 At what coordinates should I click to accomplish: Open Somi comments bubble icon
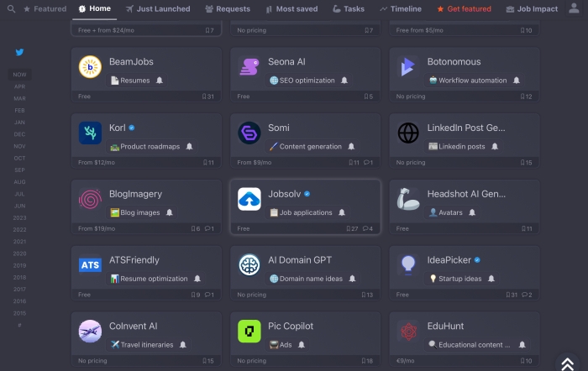point(368,162)
